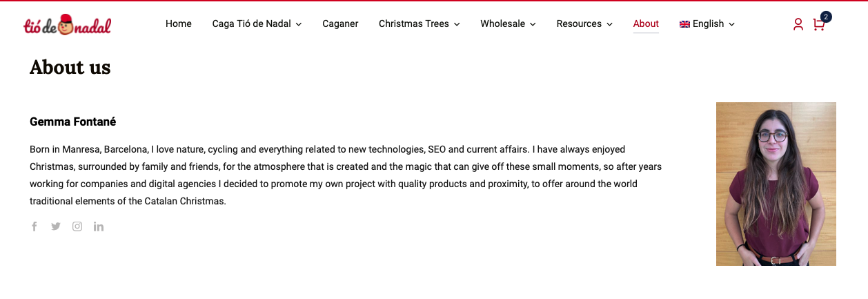Click the About us page heading
Screen dimensions: 868x299
tap(70, 67)
